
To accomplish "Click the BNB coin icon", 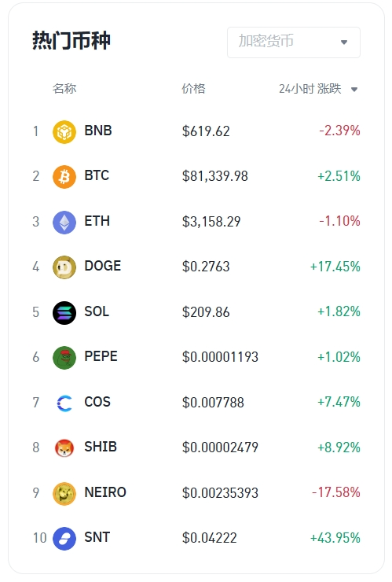I will 64,132.
